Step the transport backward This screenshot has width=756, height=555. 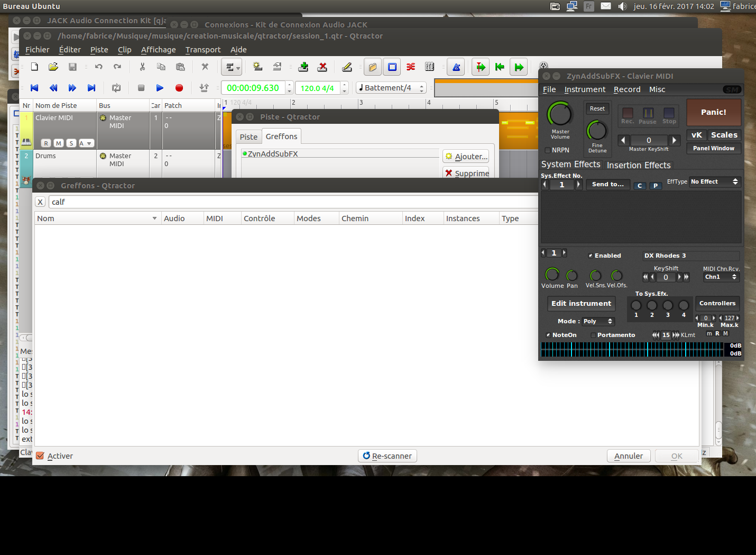coord(53,88)
